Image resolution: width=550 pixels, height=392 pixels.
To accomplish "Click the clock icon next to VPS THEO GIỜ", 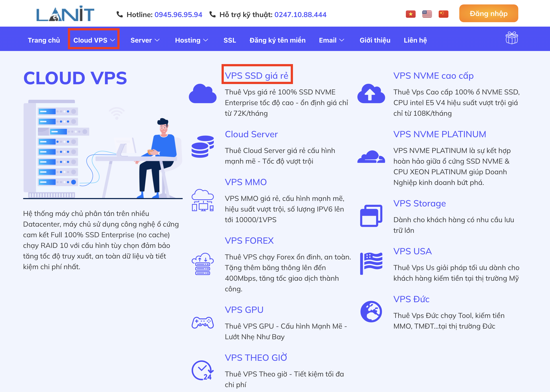I will click(x=202, y=370).
